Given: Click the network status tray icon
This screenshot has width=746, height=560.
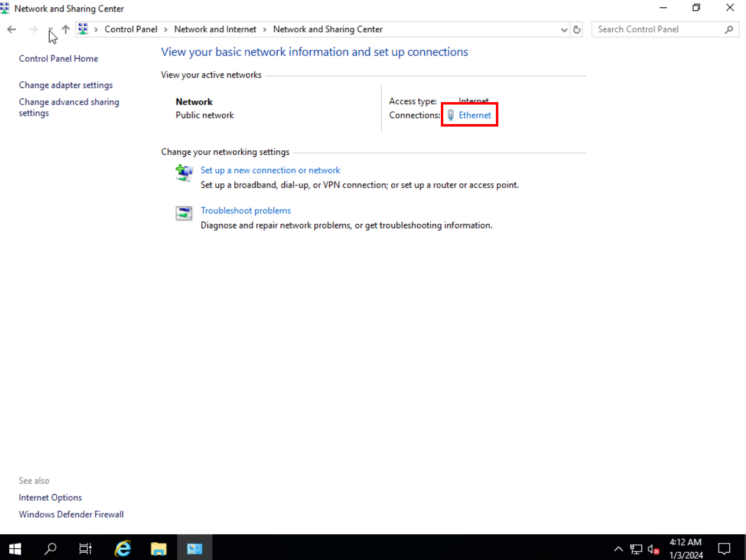Looking at the screenshot, I should (x=636, y=549).
